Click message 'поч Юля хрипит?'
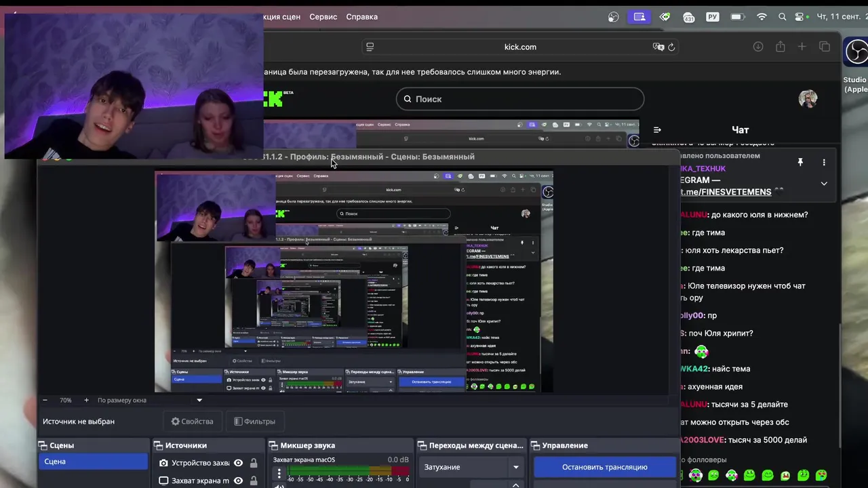 pyautogui.click(x=721, y=333)
